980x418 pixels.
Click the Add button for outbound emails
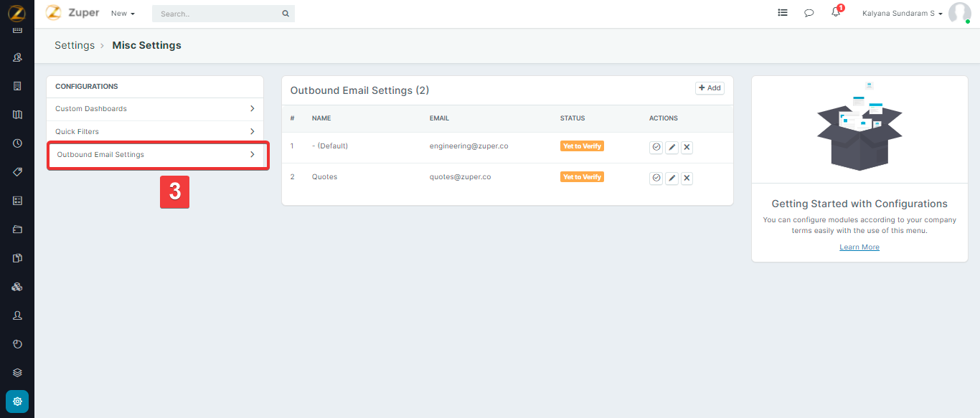pos(709,87)
